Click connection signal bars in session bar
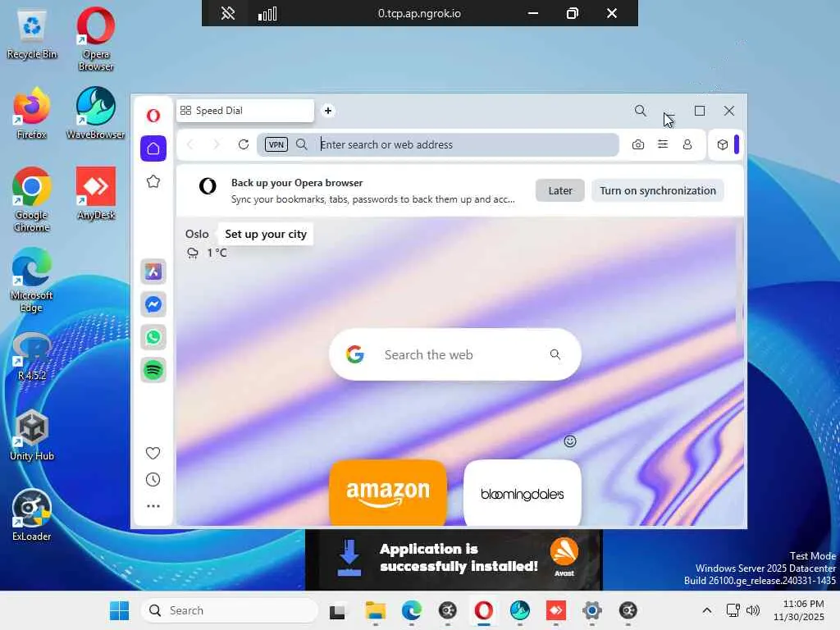This screenshot has width=840, height=630. 267,13
